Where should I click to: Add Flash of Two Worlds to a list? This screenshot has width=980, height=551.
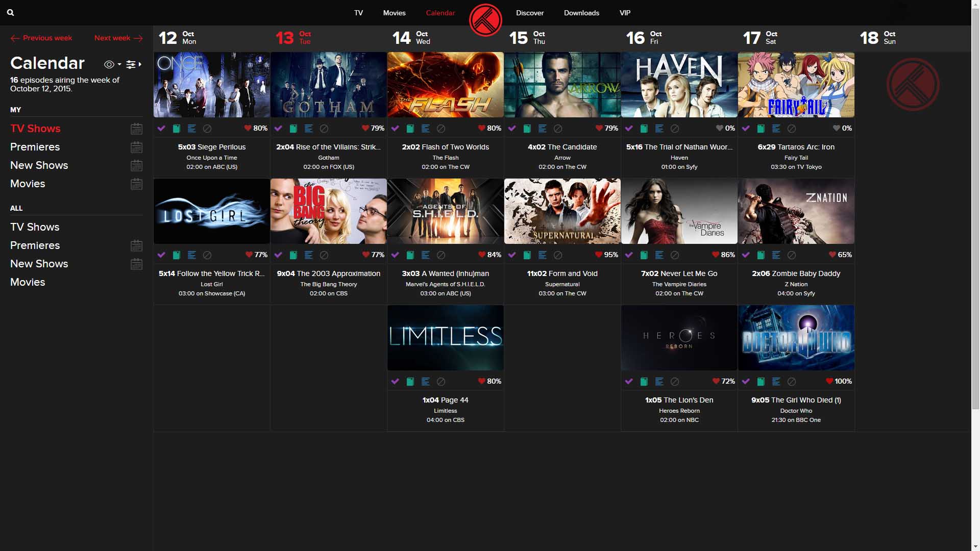pyautogui.click(x=426, y=129)
